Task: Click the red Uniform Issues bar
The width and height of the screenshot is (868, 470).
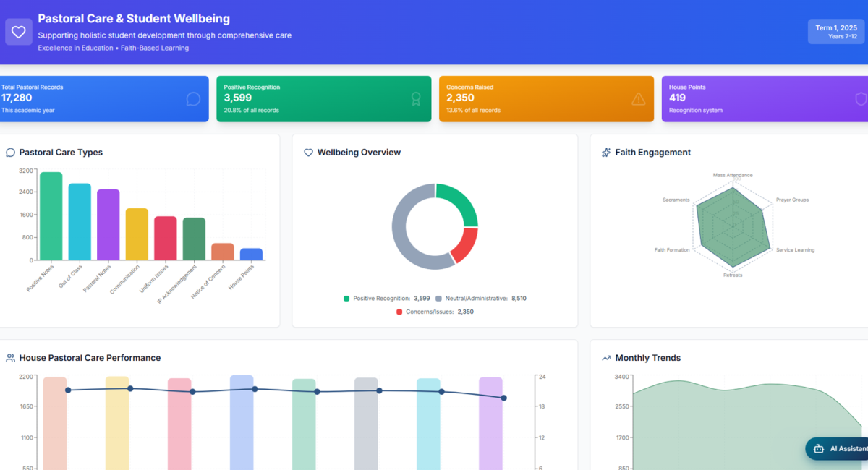Action: [166, 239]
